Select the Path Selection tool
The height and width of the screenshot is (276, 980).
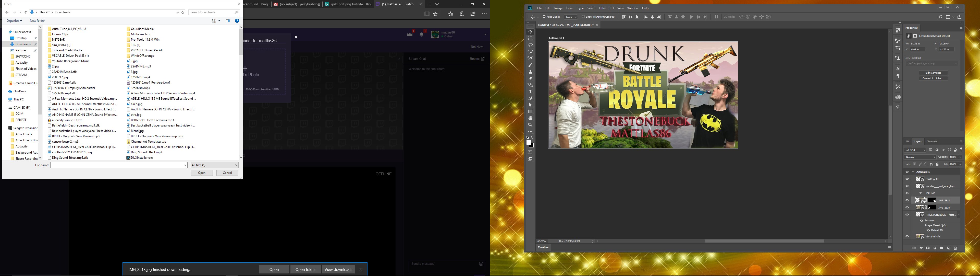pyautogui.click(x=530, y=105)
